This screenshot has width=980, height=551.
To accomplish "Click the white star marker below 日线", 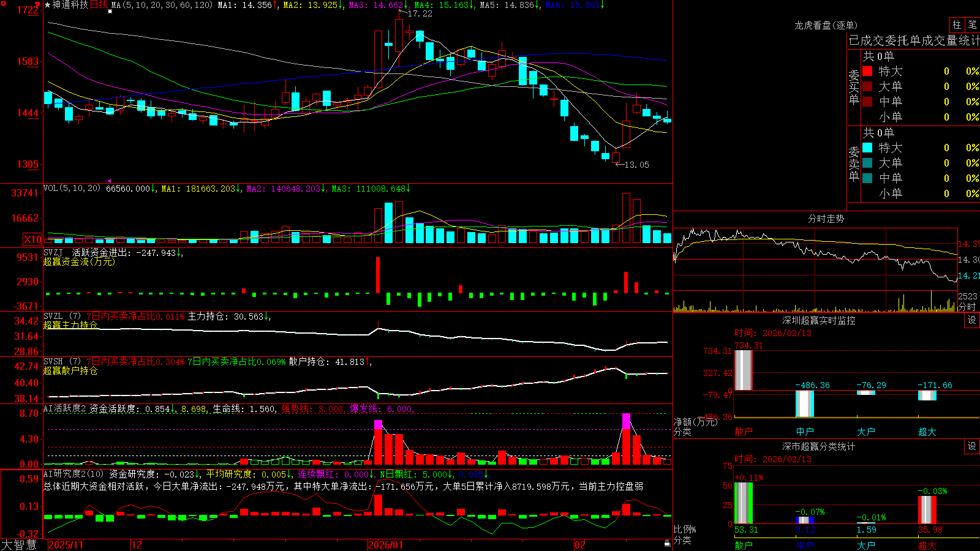I will 110,12.
